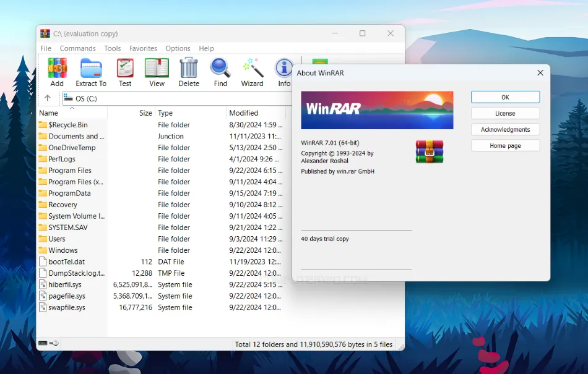Click the Program Files folder icon

tap(43, 171)
